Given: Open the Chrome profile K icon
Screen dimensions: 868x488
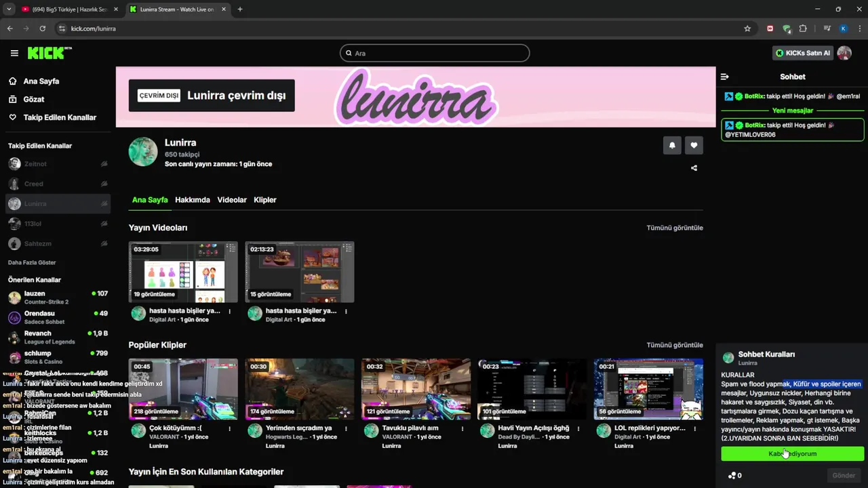Looking at the screenshot, I should point(843,28).
